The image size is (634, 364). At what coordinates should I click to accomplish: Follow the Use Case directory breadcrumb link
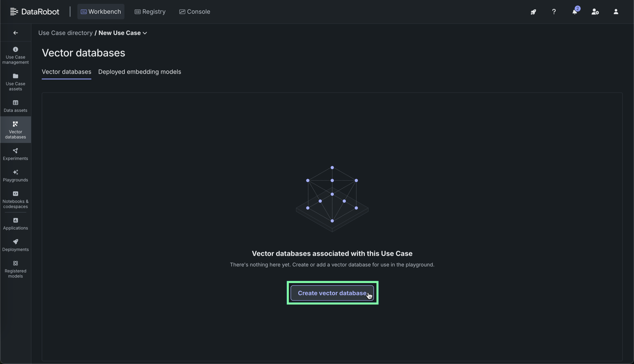[x=65, y=33]
